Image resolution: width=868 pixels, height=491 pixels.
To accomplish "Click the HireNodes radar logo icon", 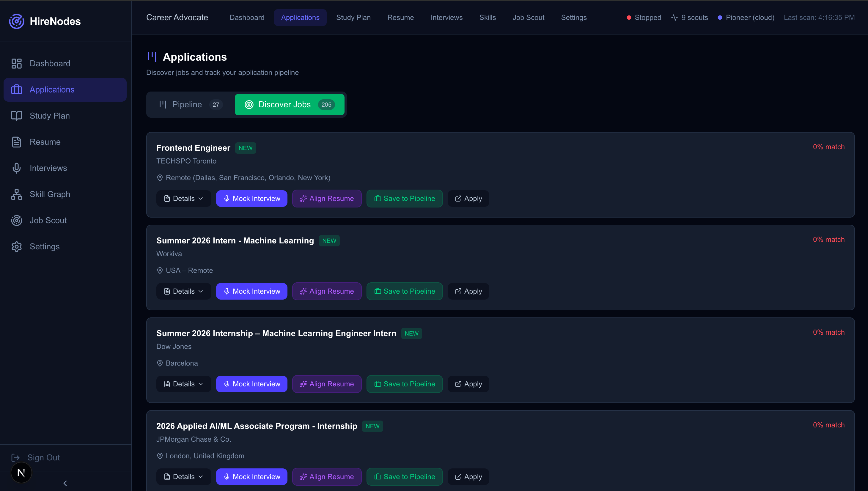I will 16,21.
